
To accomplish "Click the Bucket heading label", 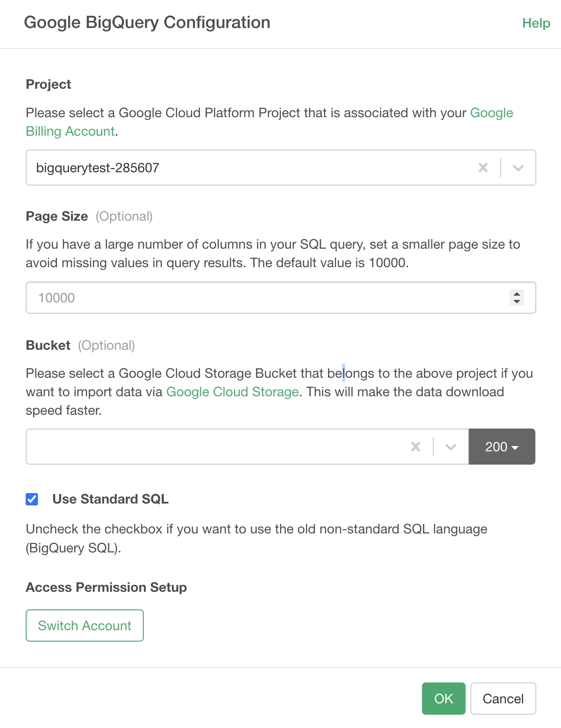I will coord(48,345).
